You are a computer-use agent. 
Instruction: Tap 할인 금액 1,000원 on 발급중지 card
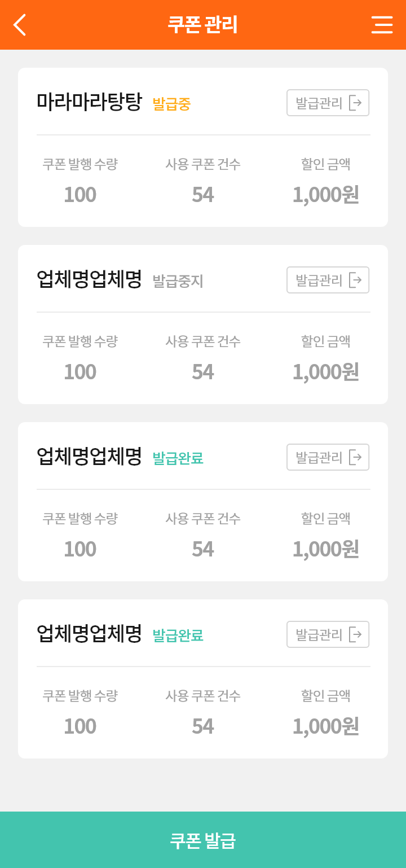[x=325, y=372]
